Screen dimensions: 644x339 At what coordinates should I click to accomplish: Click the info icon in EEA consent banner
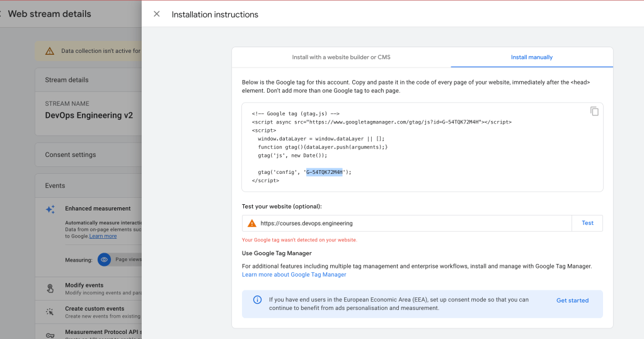257,299
